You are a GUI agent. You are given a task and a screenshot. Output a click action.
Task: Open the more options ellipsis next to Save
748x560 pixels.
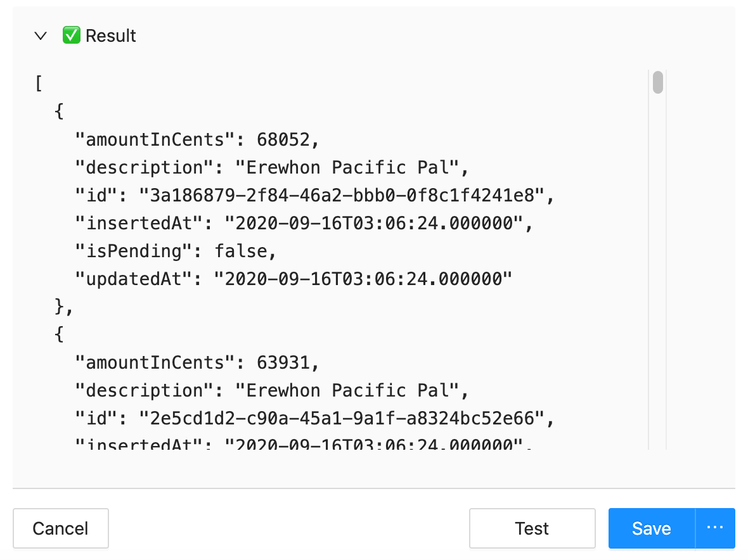click(715, 528)
